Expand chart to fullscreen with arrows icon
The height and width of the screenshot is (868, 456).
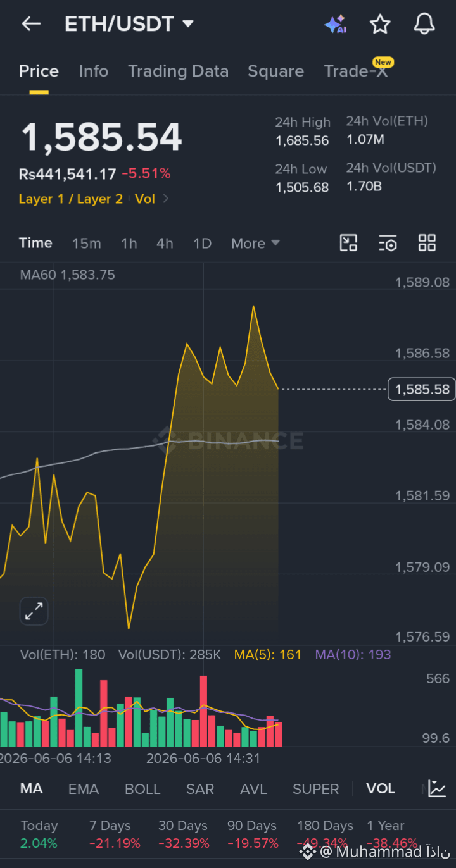click(x=34, y=611)
